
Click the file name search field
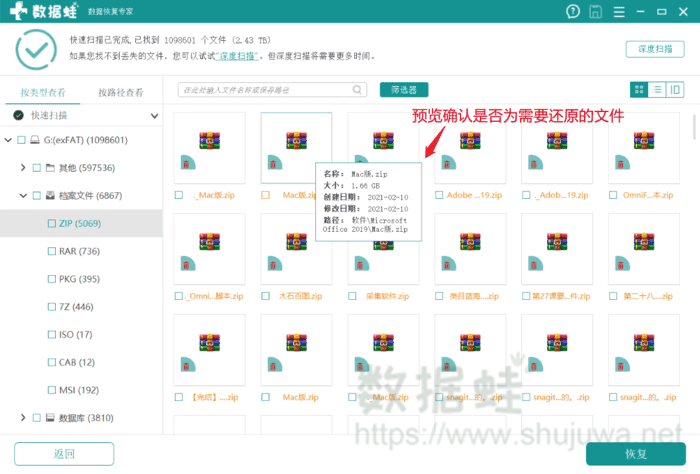pos(272,90)
